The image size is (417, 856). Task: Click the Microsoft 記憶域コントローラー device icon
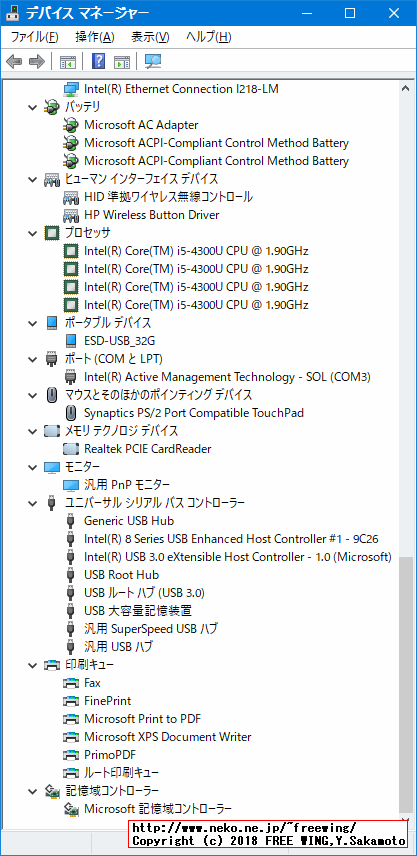[71, 809]
